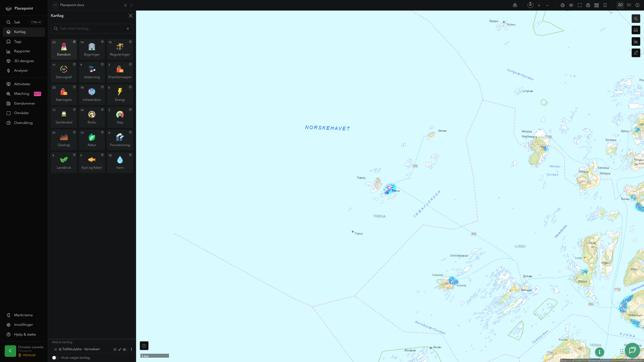Image resolution: width=644 pixels, height=362 pixels.
Task: Expand the Placepoint docs workspace switcher
Action: (131, 5)
